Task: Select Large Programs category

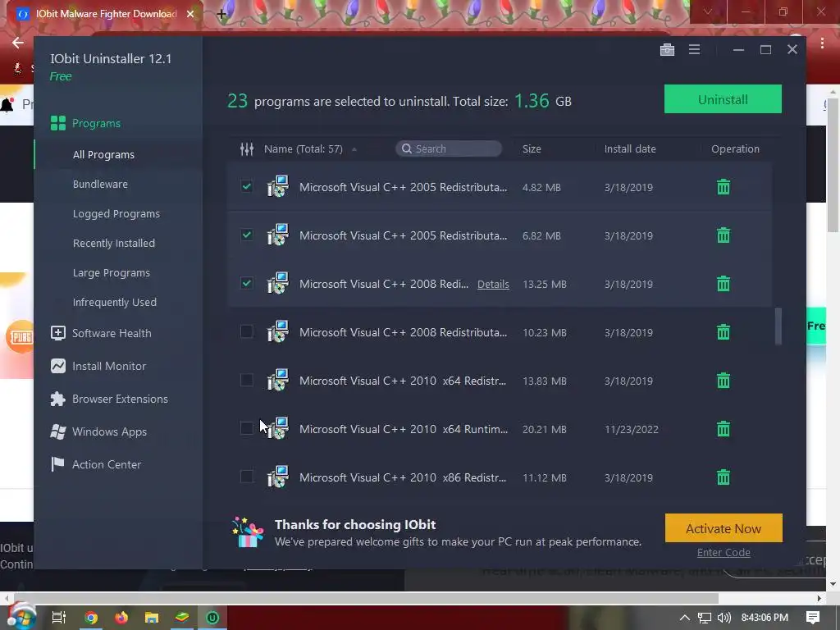Action: pyautogui.click(x=112, y=272)
